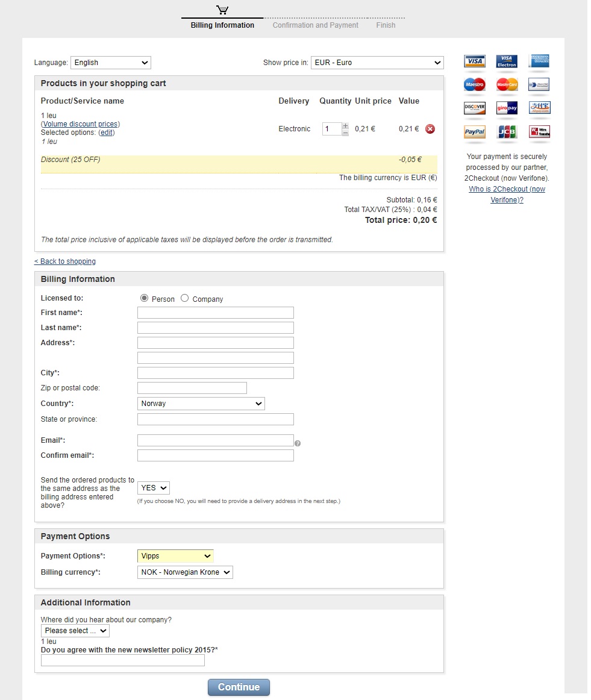
Task: Open the Volume discount prices link
Action: pos(80,123)
